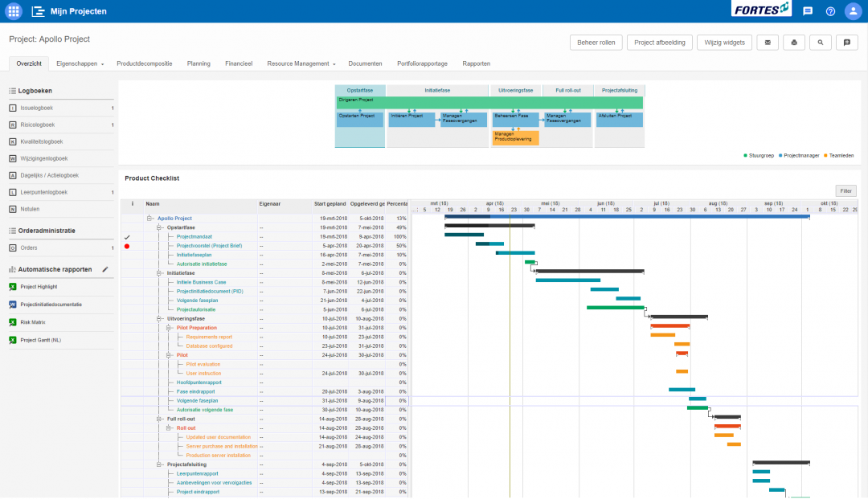Click the Beheer rollen button
The width and height of the screenshot is (868, 499).
[596, 42]
